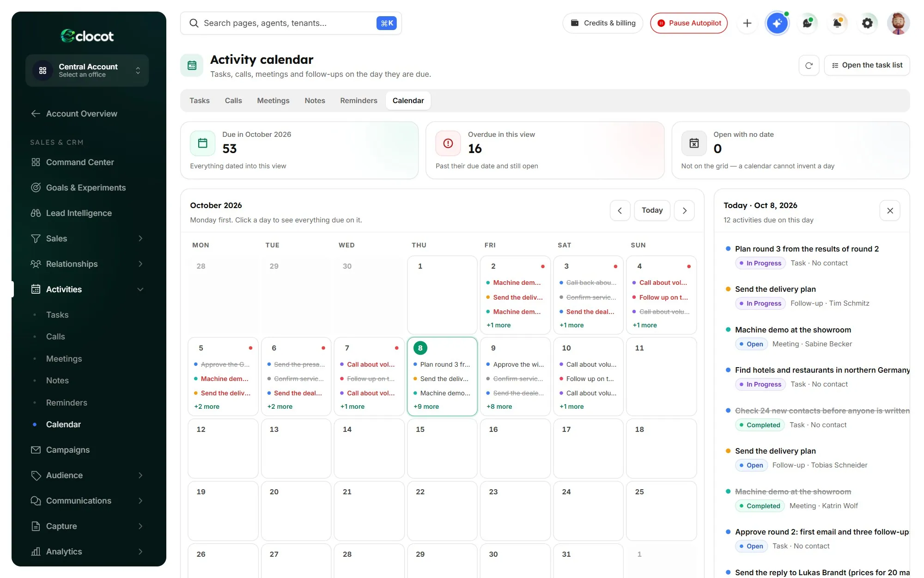The height and width of the screenshot is (578, 924).
Task: Expand the Sales submenu chevron
Action: [140, 239]
